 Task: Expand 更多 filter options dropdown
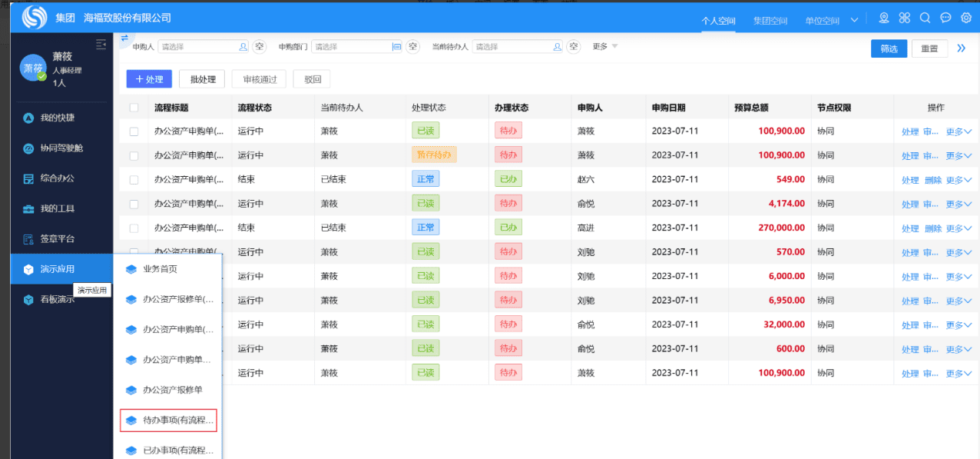click(605, 47)
